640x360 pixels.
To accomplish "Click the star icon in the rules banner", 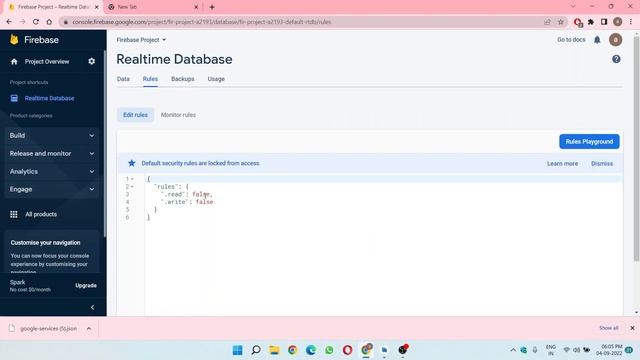I will 131,163.
